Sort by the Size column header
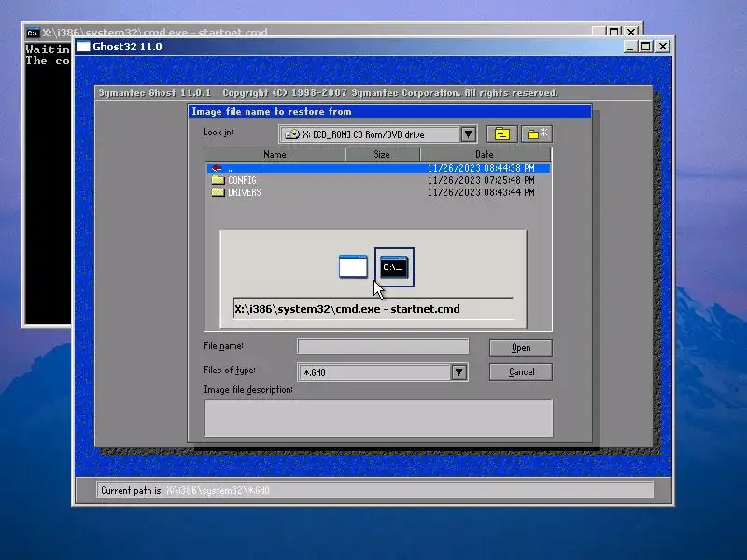Screen dimensions: 747x560 point(382,154)
